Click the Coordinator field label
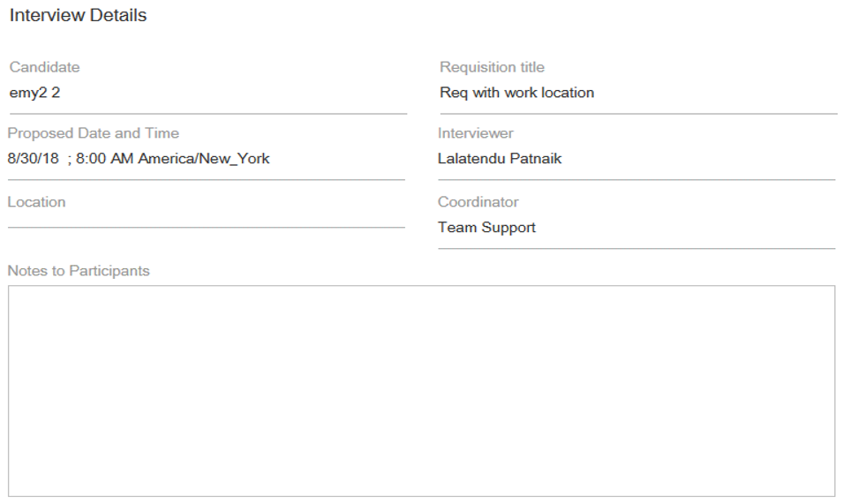Image resolution: width=843 pixels, height=504 pixels. click(478, 202)
